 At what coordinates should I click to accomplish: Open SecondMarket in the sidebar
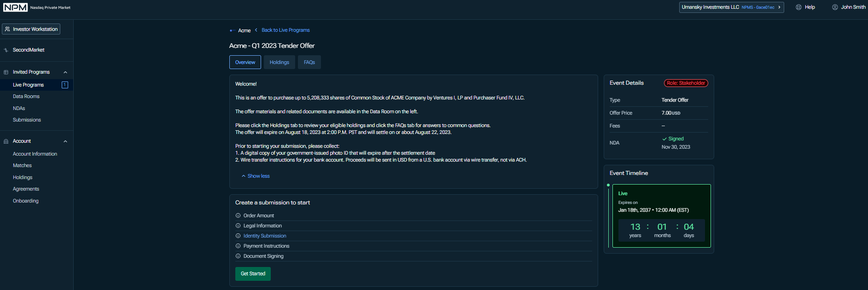click(29, 50)
